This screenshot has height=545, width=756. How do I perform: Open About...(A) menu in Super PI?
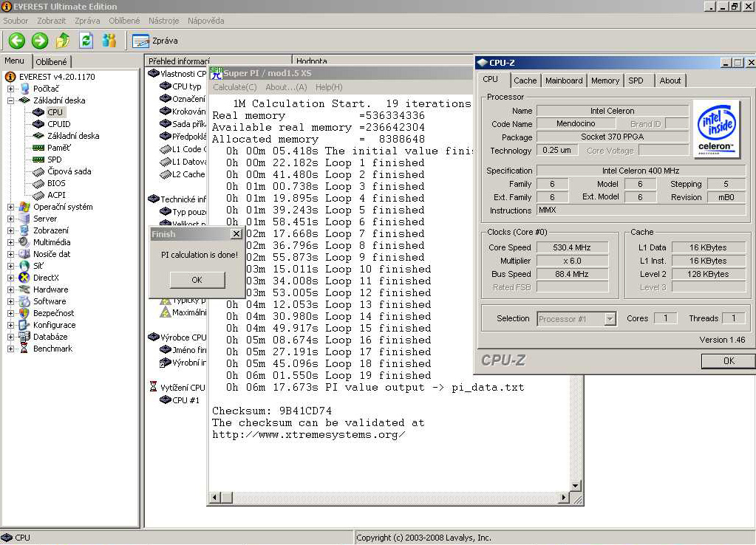(x=286, y=87)
